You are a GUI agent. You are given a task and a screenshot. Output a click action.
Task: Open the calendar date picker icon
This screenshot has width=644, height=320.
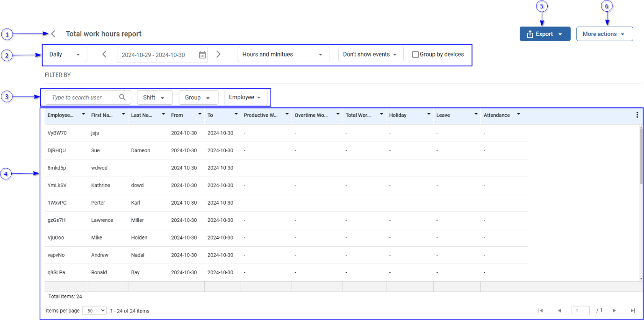point(202,55)
